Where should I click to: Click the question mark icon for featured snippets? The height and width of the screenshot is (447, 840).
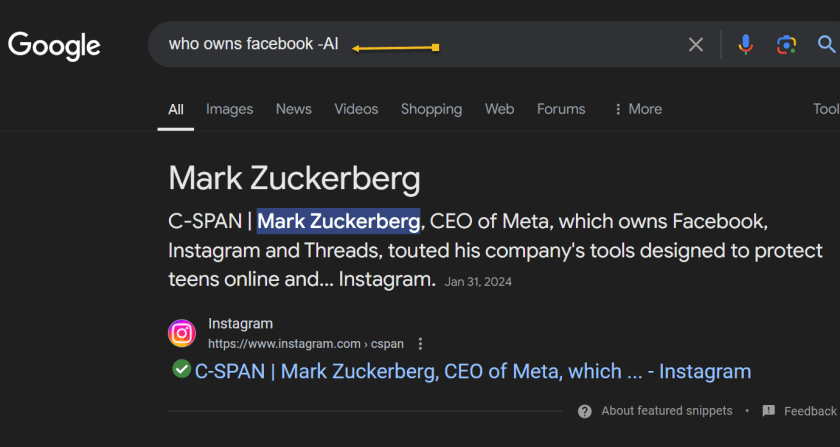click(x=585, y=411)
